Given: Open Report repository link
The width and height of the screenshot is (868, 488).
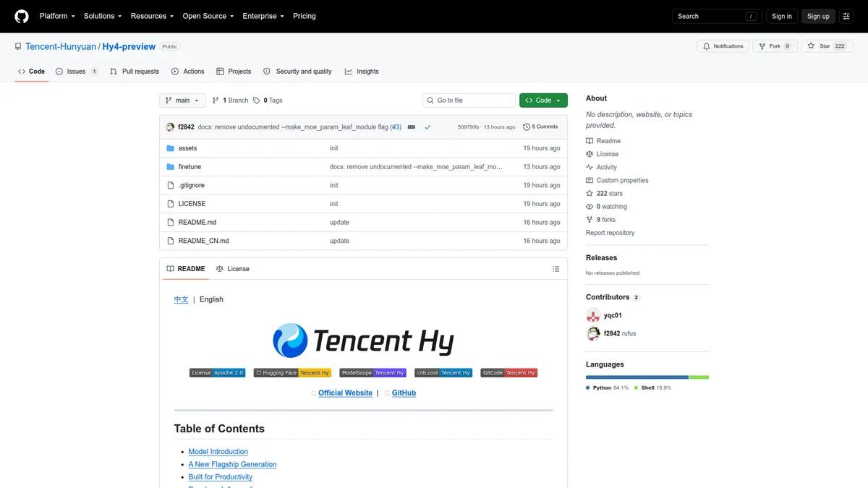Looking at the screenshot, I should [610, 233].
